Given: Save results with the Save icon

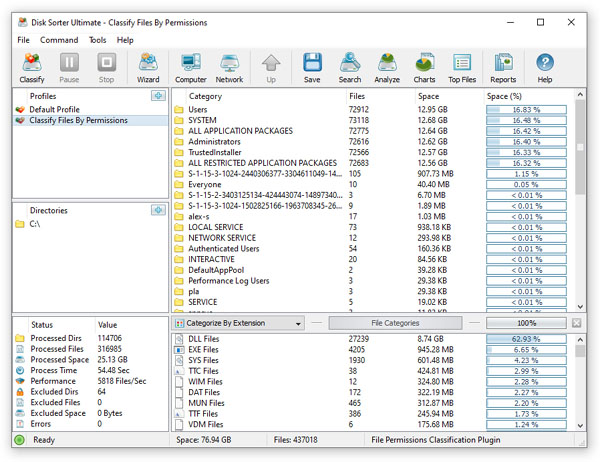Looking at the screenshot, I should tap(312, 68).
